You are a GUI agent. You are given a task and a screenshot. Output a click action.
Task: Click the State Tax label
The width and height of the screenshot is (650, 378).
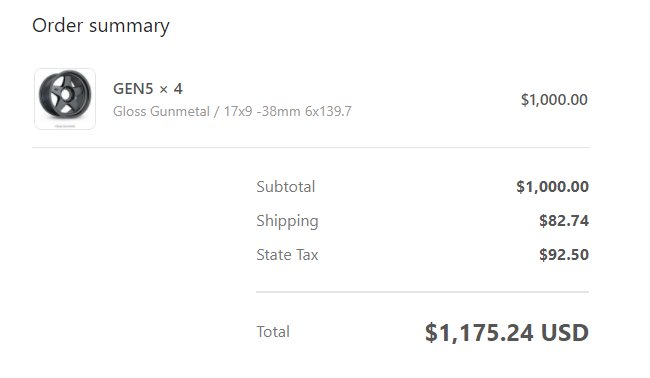(287, 254)
